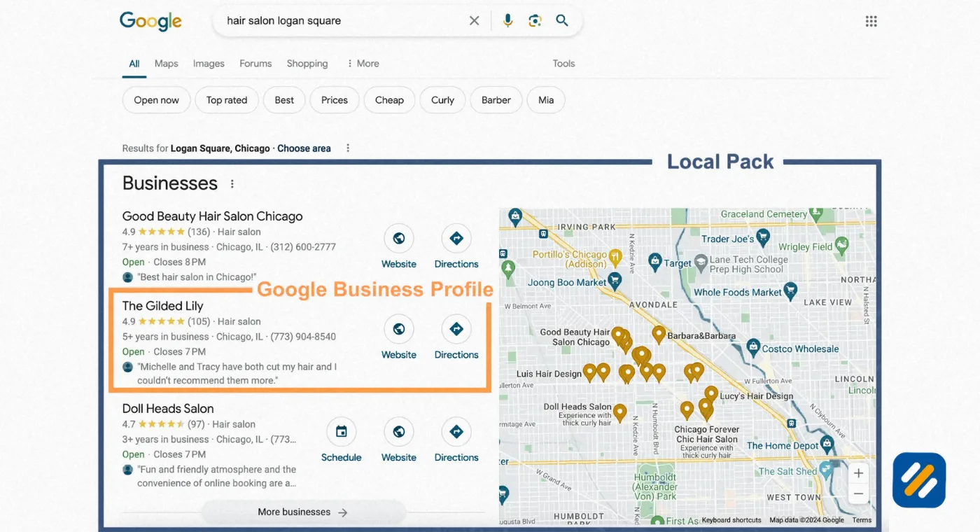This screenshot has height=532, width=980.
Task: Apply the Best filter chip
Action: click(284, 100)
